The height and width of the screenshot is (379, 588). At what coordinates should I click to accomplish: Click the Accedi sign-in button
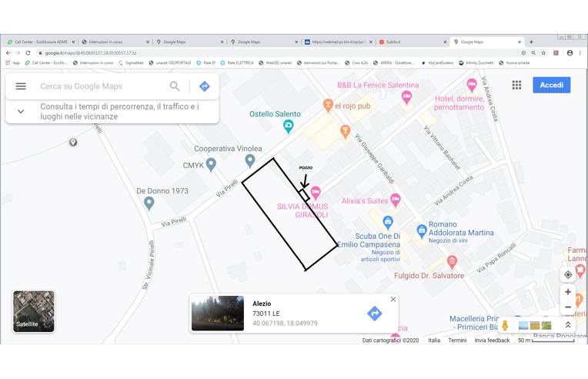[x=551, y=85]
